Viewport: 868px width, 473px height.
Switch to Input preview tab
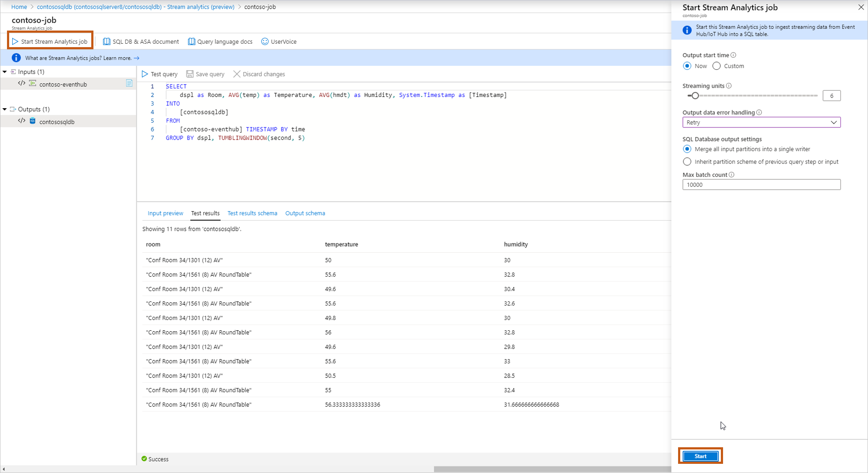[165, 213]
